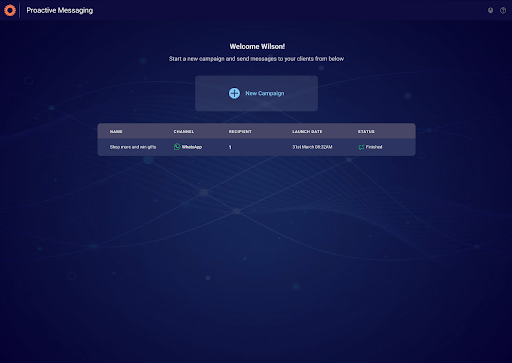Click the 31st March launch date cell
This screenshot has width=512, height=363.
312,147
